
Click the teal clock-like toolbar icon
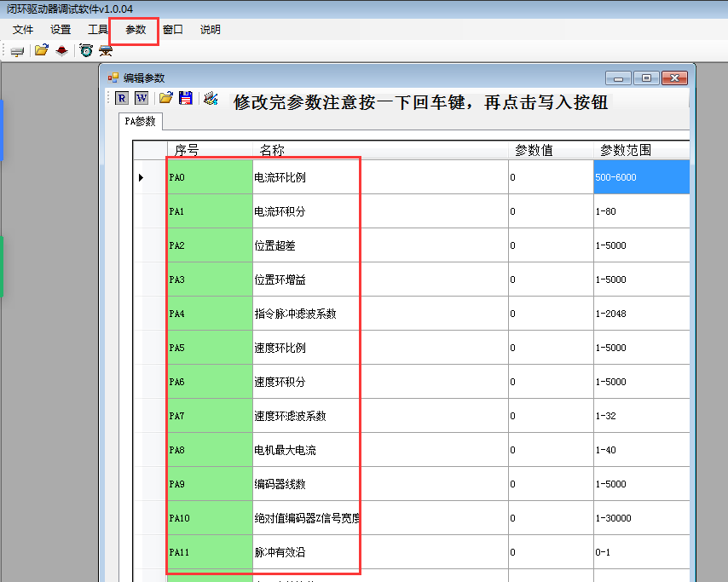pos(86,50)
